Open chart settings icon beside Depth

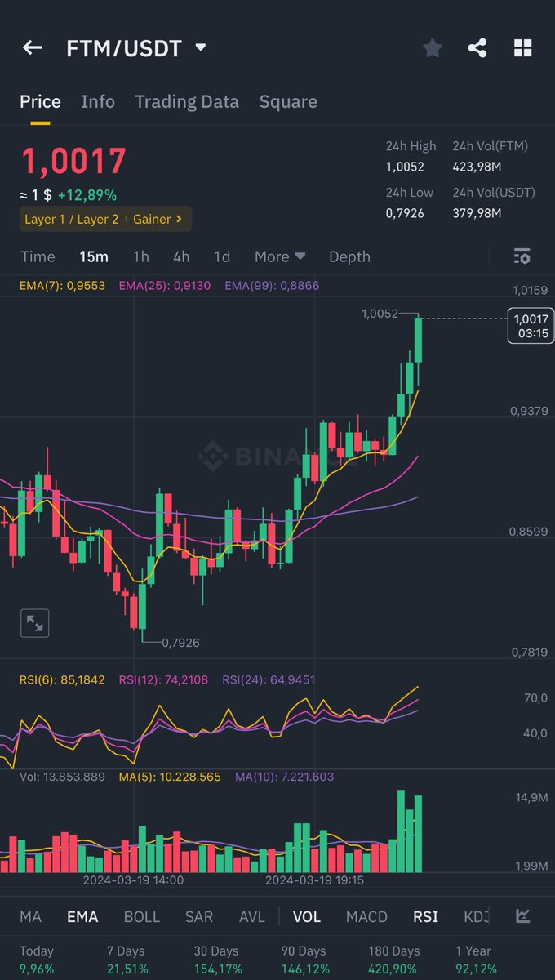(x=522, y=256)
